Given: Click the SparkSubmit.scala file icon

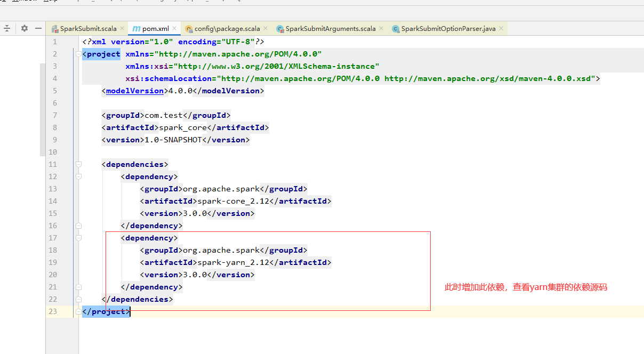Looking at the screenshot, I should tap(54, 29).
